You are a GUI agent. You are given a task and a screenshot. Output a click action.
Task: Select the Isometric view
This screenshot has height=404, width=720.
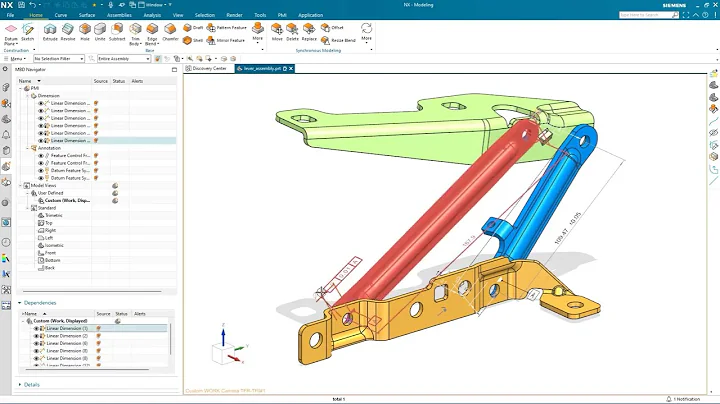pos(51,245)
